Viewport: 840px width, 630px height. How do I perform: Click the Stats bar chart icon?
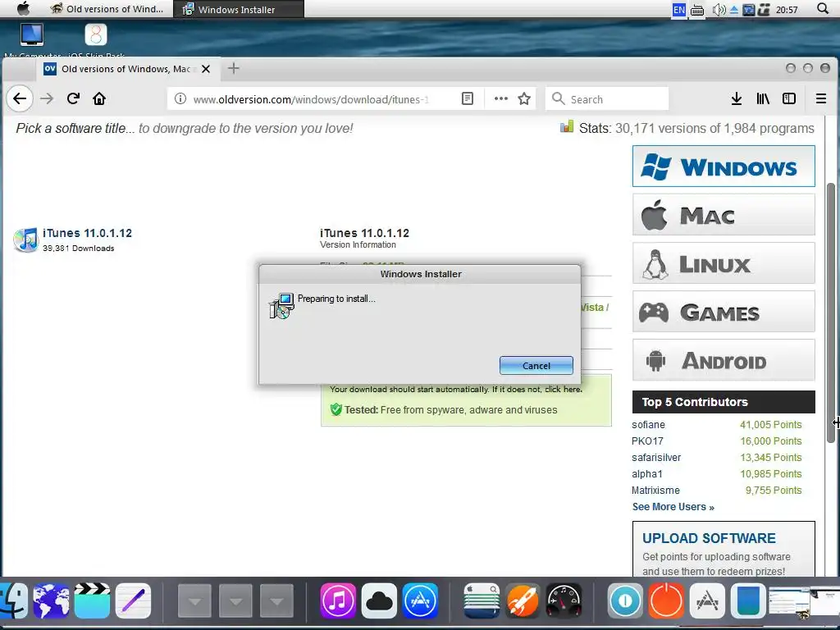click(567, 126)
